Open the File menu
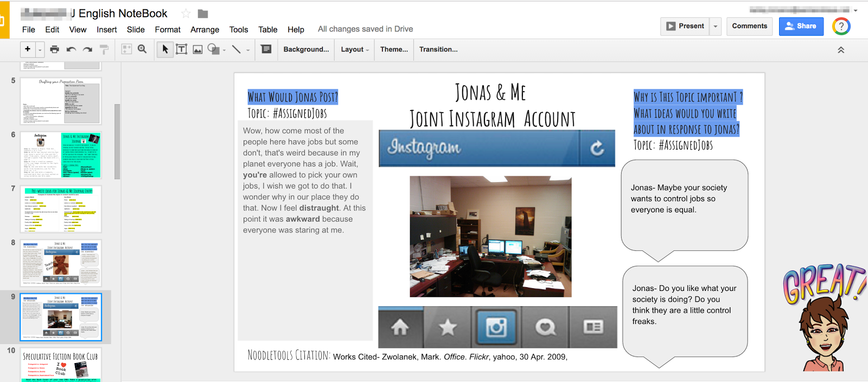The width and height of the screenshot is (868, 382). (x=29, y=29)
